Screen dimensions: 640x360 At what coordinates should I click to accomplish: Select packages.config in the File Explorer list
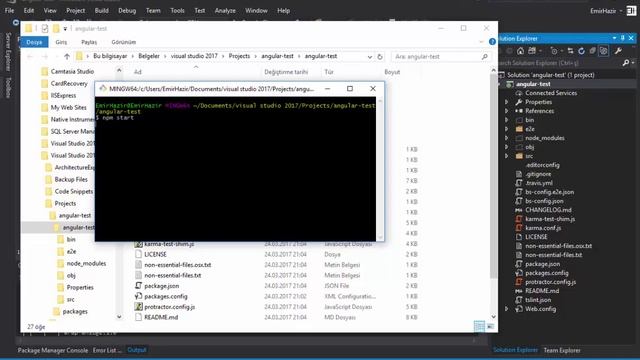[x=166, y=296]
